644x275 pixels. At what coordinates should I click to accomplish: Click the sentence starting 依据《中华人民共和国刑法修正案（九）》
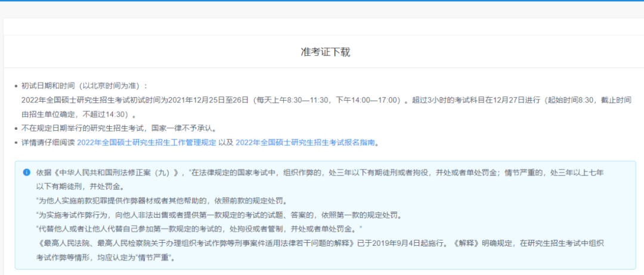click(x=320, y=173)
